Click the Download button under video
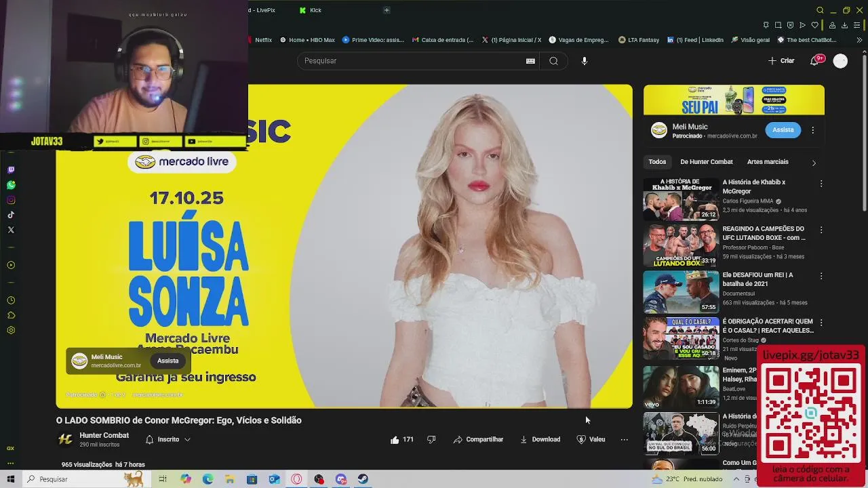 coord(540,439)
